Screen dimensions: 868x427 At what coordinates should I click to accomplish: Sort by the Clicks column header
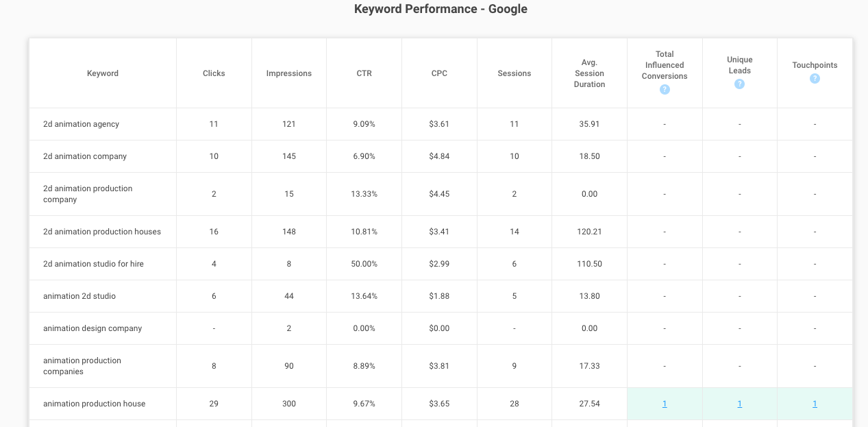(214, 73)
